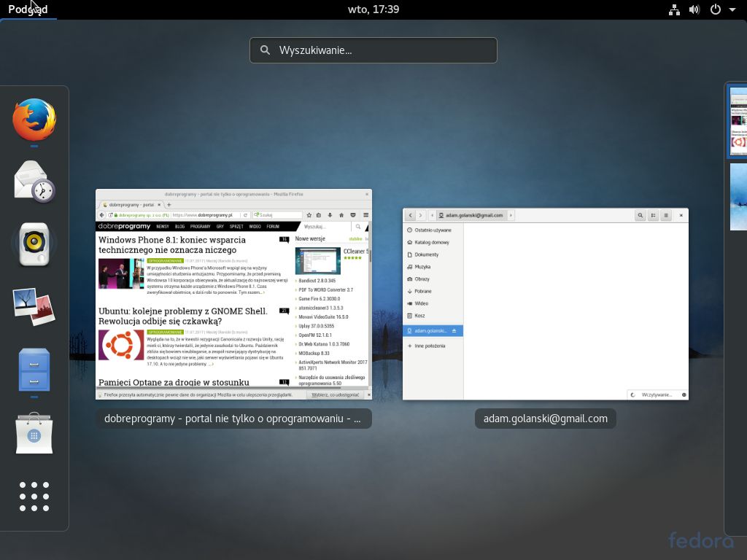Open the Photos application from the dock
Screen dimensions: 747x560
click(34, 306)
